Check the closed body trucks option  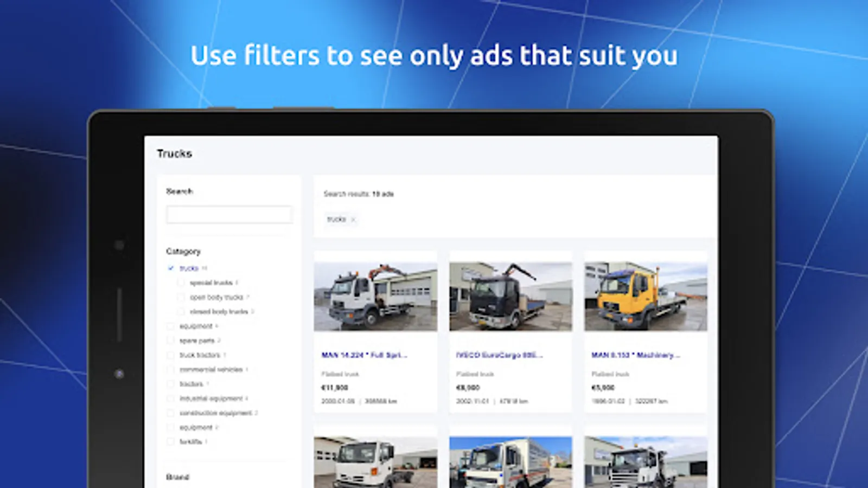(x=181, y=312)
